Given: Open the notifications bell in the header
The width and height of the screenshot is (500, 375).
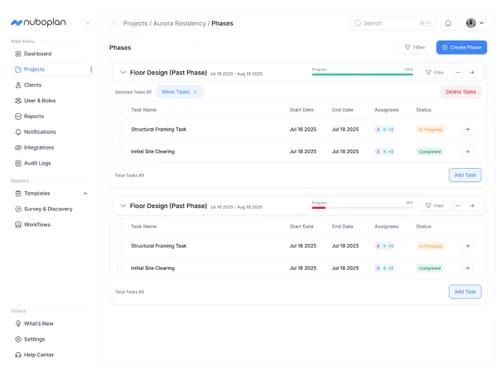Looking at the screenshot, I should (x=448, y=23).
